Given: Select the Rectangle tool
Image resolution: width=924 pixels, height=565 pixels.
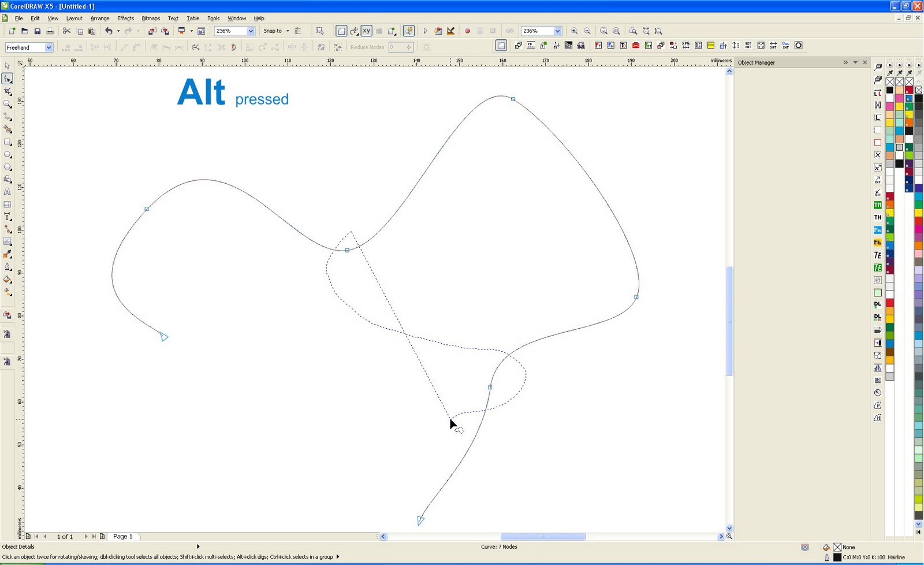Looking at the screenshot, I should (8, 142).
